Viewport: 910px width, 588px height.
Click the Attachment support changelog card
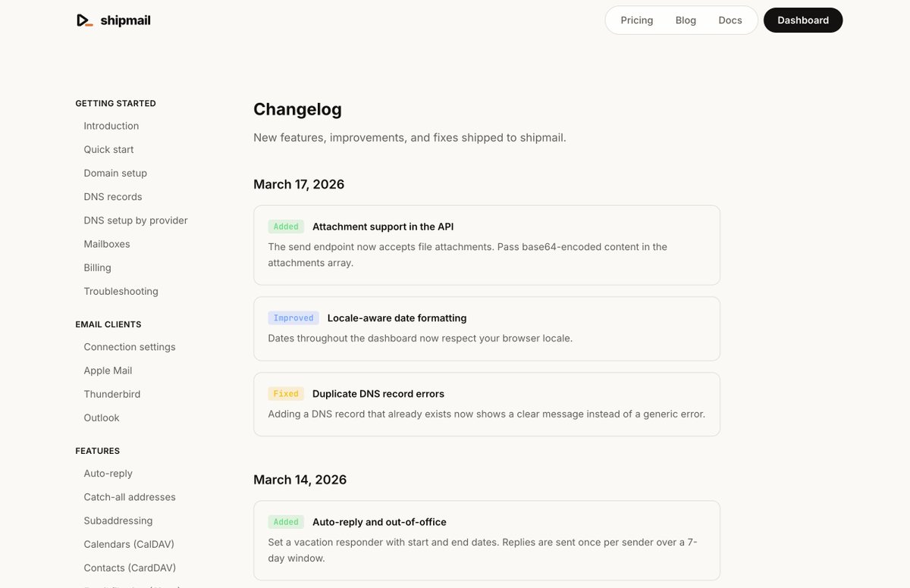point(486,245)
